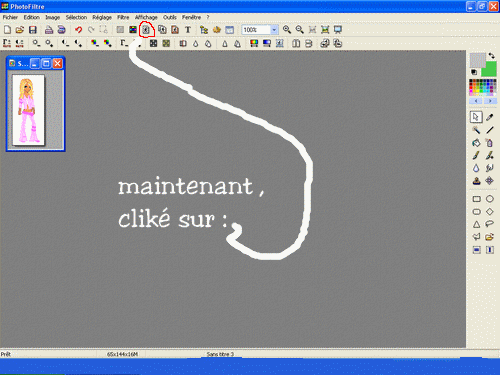Select the Ellipse selection shape
Screen dimensions: 500x375
[490, 199]
